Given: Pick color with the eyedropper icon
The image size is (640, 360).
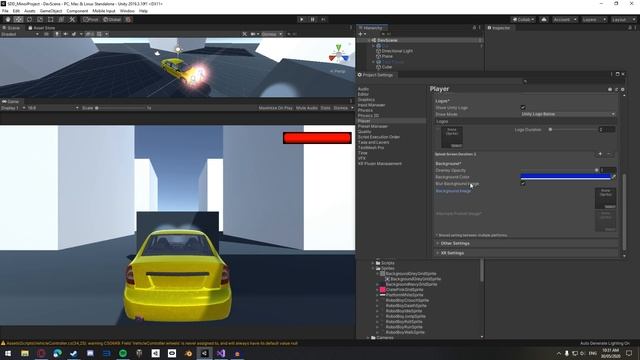Looking at the screenshot, I should point(613,177).
